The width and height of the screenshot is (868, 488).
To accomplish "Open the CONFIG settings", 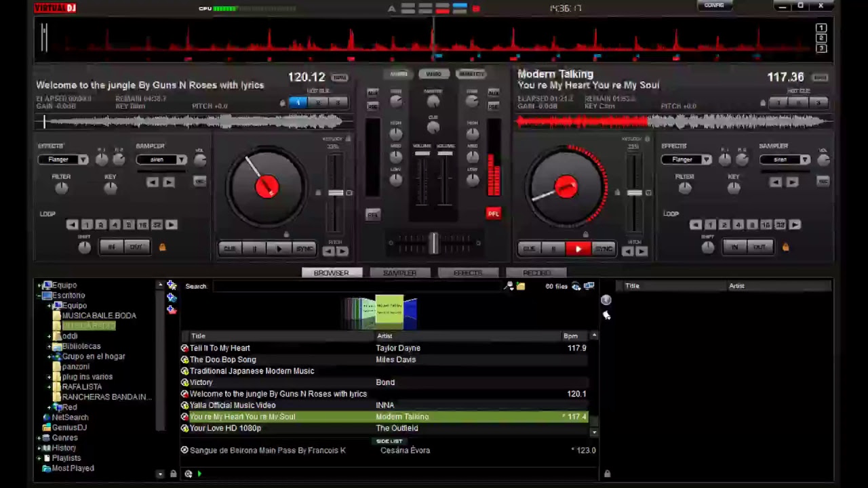I will [x=714, y=5].
